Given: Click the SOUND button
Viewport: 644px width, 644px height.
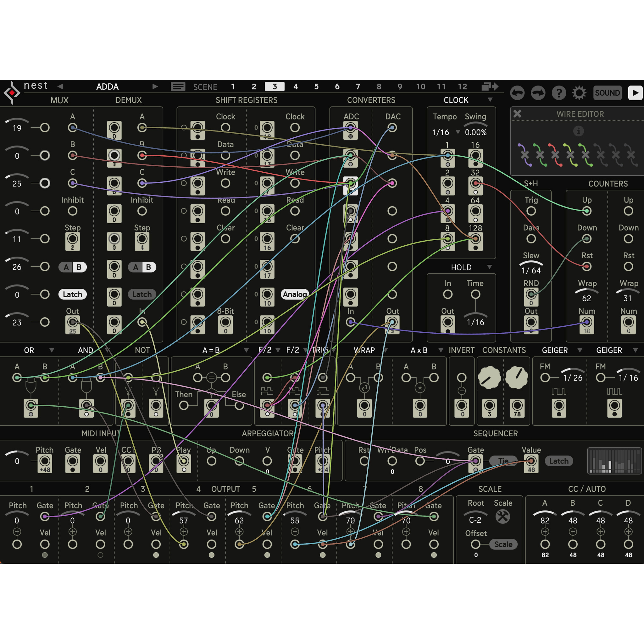Looking at the screenshot, I should tap(607, 93).
